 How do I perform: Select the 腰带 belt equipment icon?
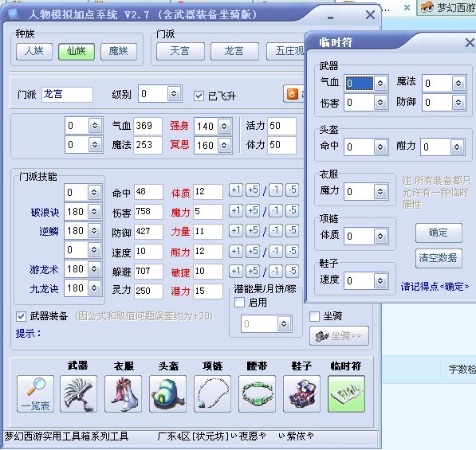[257, 393]
